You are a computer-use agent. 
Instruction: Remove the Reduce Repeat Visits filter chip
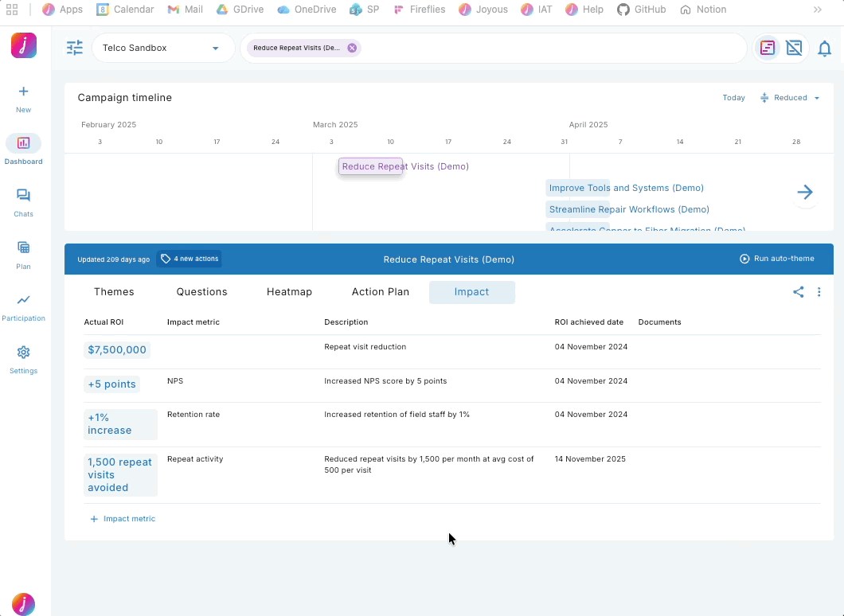(x=352, y=48)
